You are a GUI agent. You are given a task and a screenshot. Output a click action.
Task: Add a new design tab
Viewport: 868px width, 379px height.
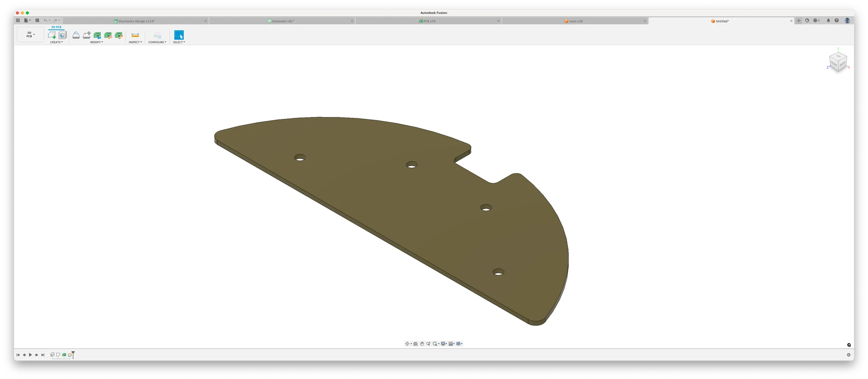point(799,21)
